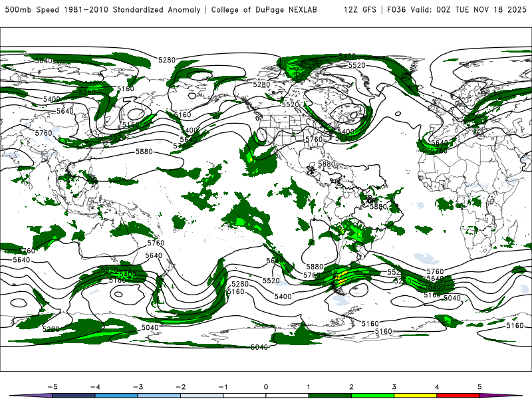Click the '-2' colorbar tick label

tap(180, 387)
